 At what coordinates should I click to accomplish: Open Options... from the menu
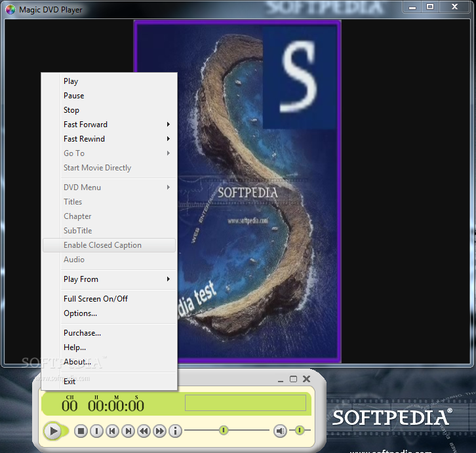(109, 313)
